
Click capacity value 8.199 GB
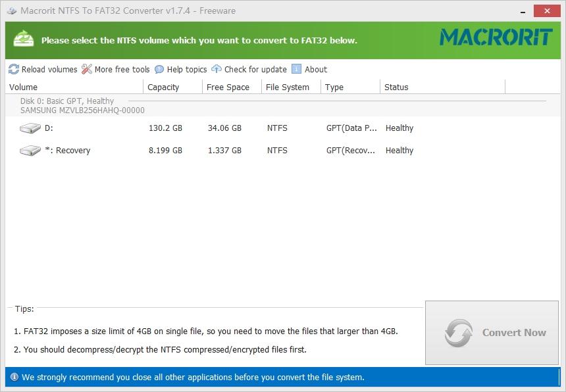coord(165,151)
